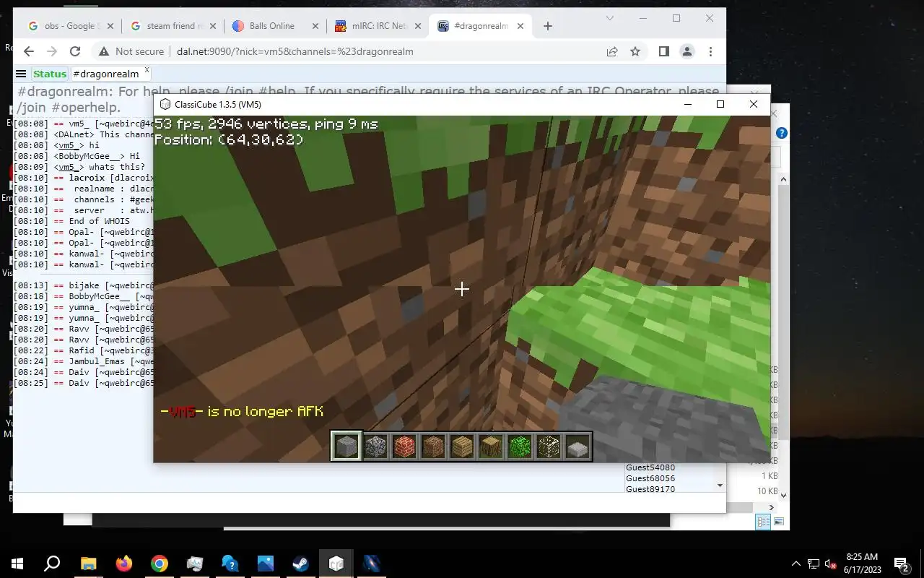Select the stone slab in the hotbar
924x578 pixels.
click(577, 448)
